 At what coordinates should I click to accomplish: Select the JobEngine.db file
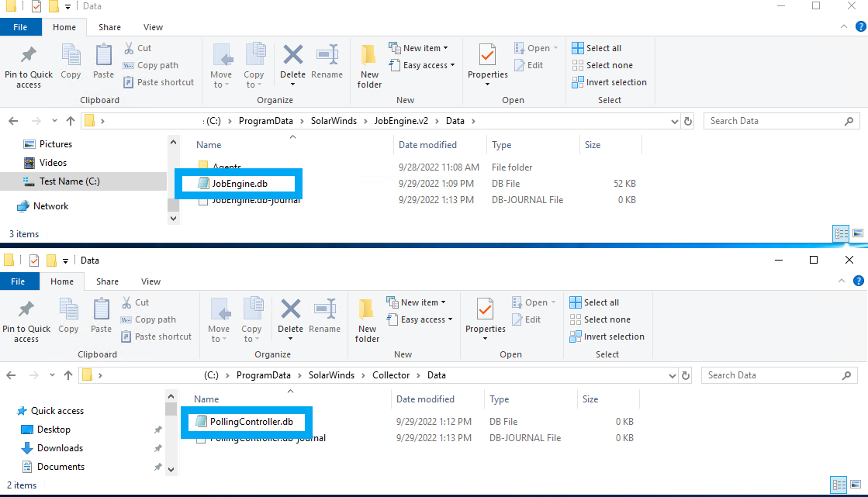pos(240,184)
